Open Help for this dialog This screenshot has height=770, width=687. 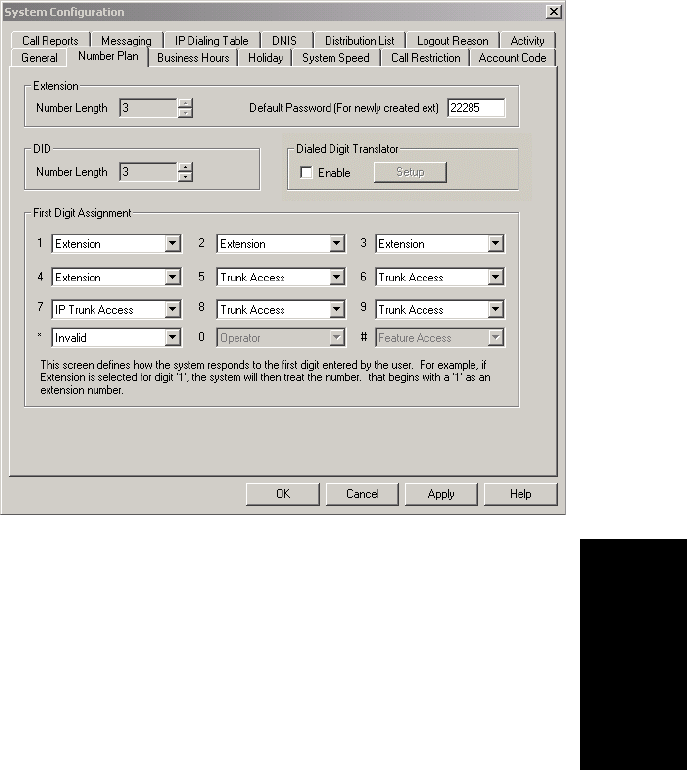tap(521, 494)
